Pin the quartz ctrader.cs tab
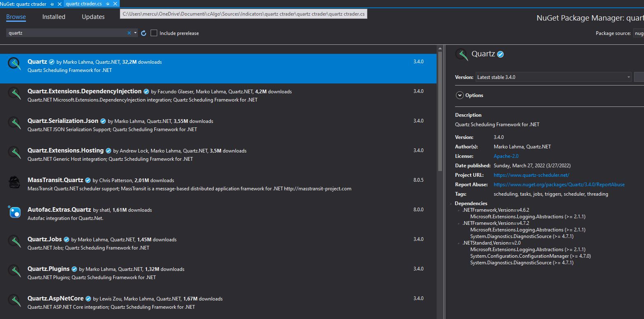Viewport: 644px width, 319px height. pyautogui.click(x=107, y=4)
